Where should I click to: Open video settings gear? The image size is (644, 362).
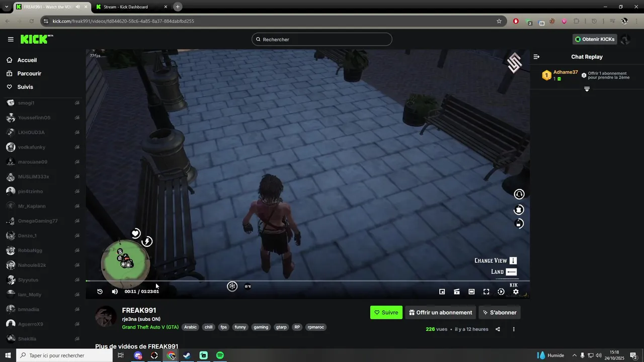tap(516, 292)
